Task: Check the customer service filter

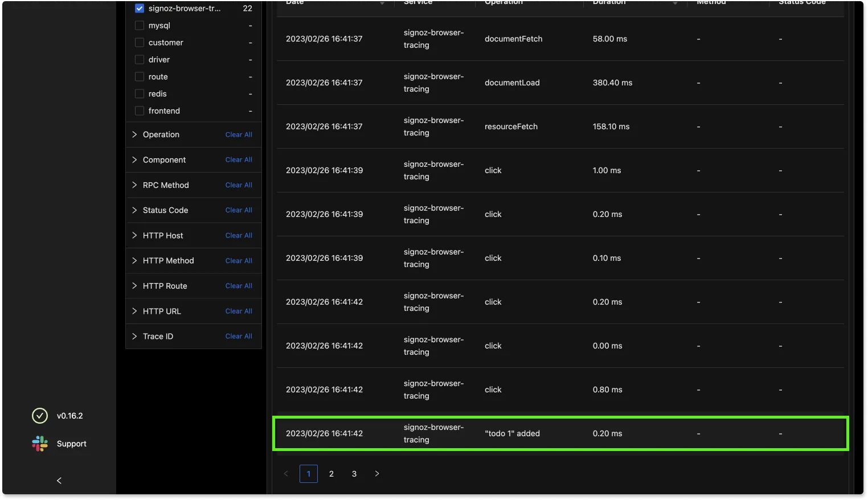Action: (x=140, y=43)
